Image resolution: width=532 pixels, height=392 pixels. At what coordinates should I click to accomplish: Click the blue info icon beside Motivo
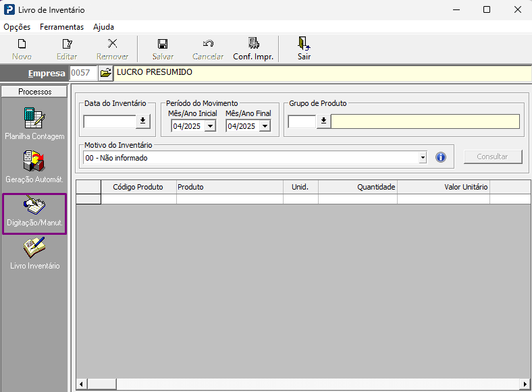point(441,157)
